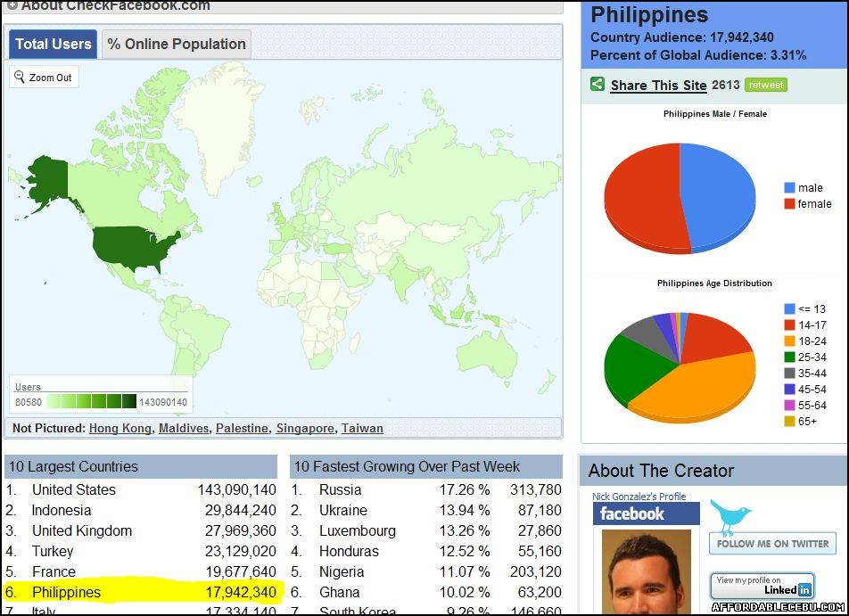Open the Palestine link
The width and height of the screenshot is (849, 616).
click(242, 428)
